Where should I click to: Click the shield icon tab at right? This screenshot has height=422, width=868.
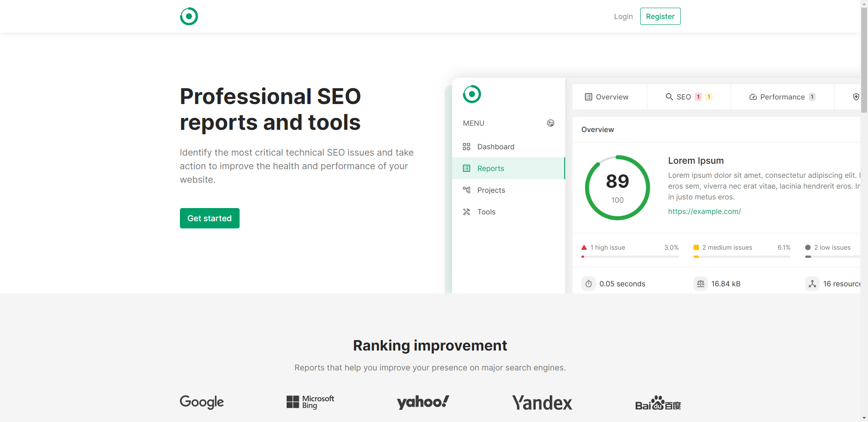856,97
